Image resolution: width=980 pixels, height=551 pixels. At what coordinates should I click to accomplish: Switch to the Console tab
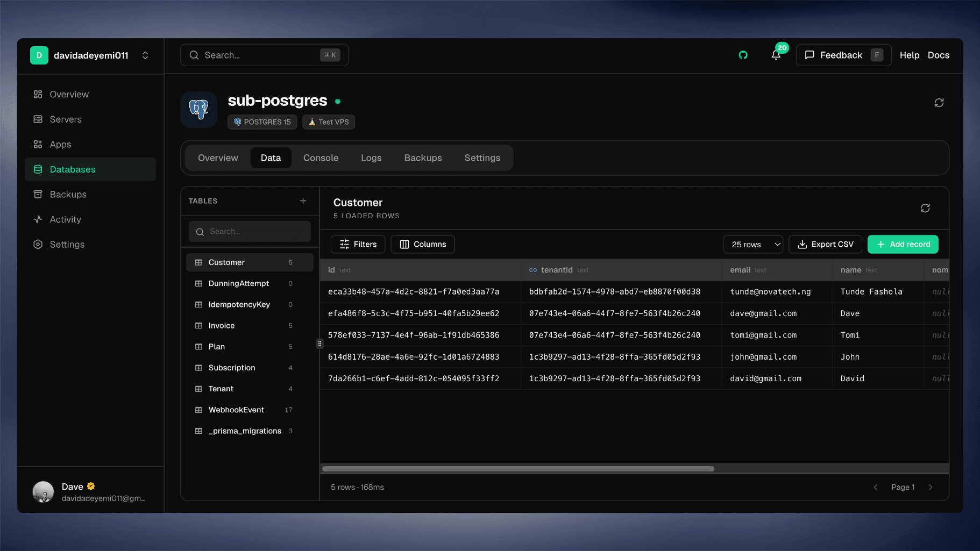(321, 158)
